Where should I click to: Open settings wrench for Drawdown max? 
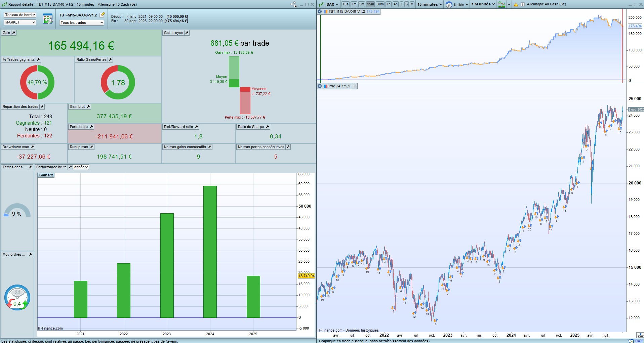click(33, 147)
